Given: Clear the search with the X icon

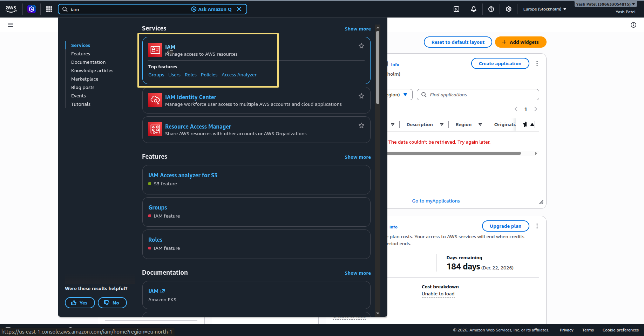Looking at the screenshot, I should tap(239, 9).
